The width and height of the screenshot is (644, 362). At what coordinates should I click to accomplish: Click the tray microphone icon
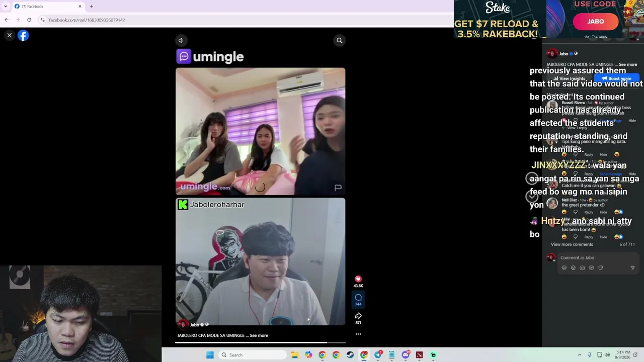click(x=590, y=355)
